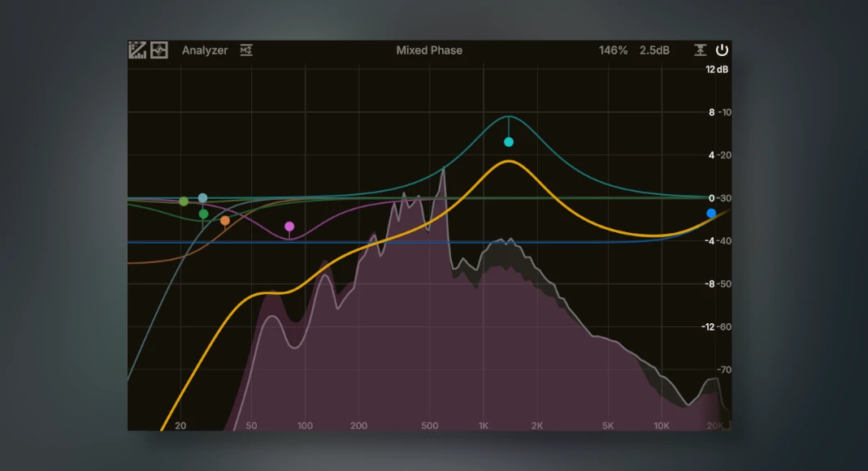
Task: Open the Mixed Phase mode dropdown
Action: click(429, 50)
